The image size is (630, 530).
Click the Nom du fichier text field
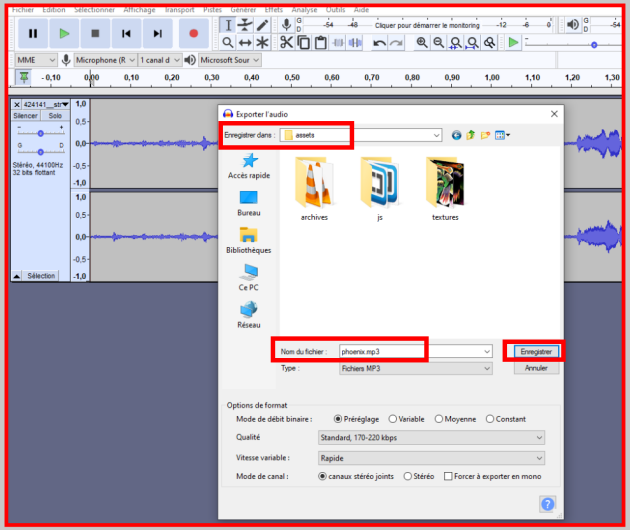coord(410,351)
